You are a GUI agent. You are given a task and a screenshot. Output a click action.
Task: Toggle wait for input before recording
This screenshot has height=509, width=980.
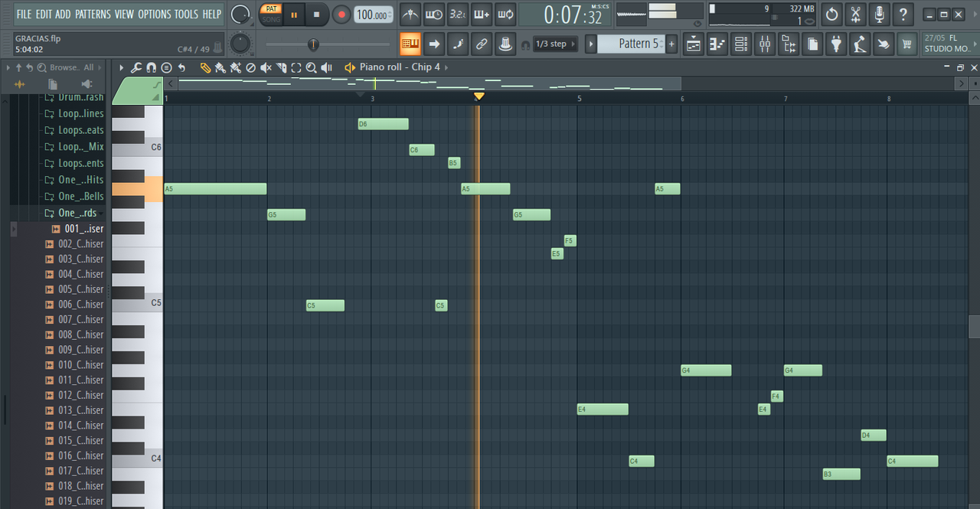434,14
